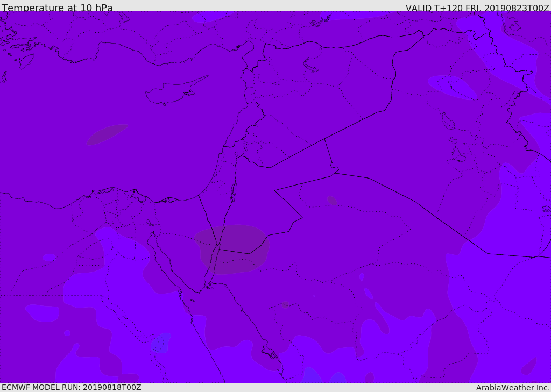Click the 'Temperature at 10 hPa' title

pos(57,8)
